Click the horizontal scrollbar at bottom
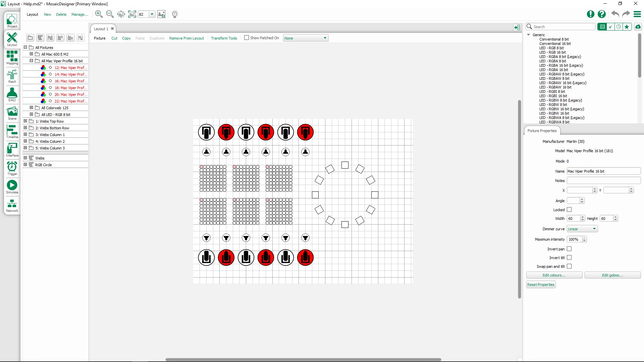The image size is (644, 362). pos(303,359)
